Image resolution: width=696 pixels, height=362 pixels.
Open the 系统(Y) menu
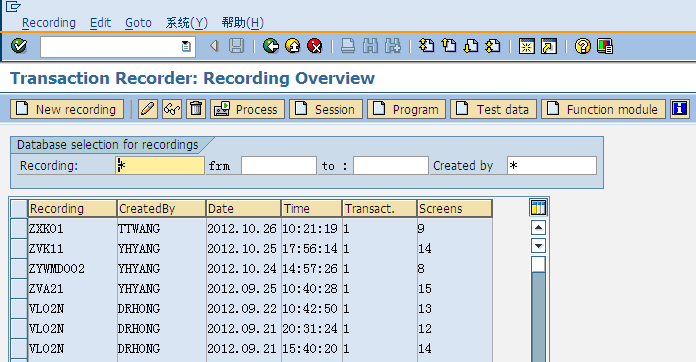(x=186, y=23)
